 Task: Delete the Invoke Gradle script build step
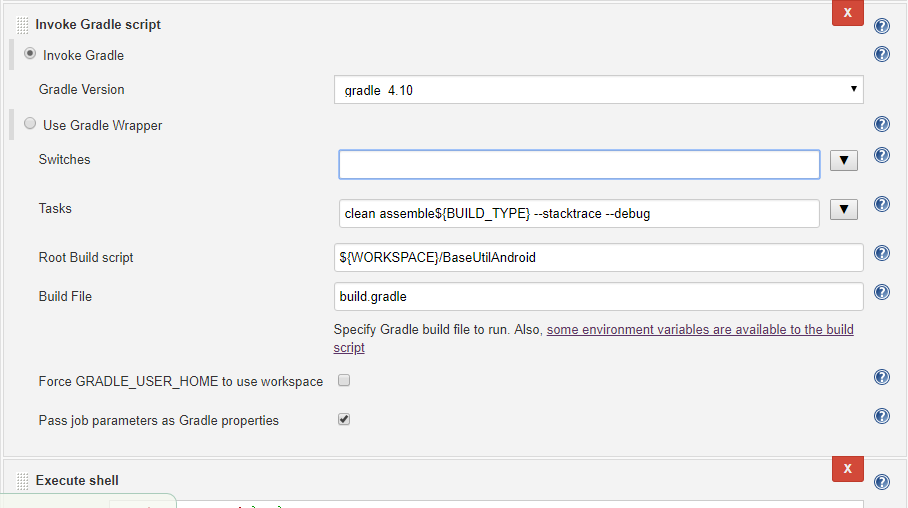click(847, 13)
